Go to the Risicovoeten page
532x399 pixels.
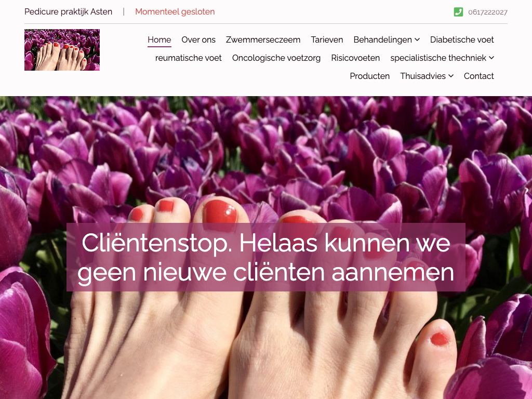pos(355,58)
